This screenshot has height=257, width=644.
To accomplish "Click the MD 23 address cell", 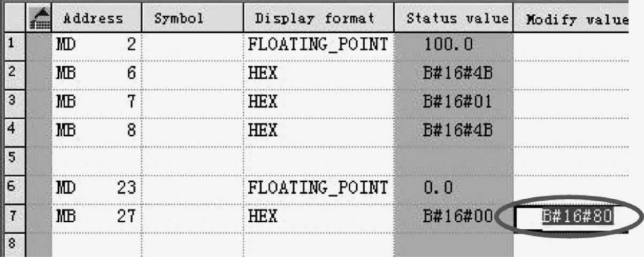I will tap(96, 188).
